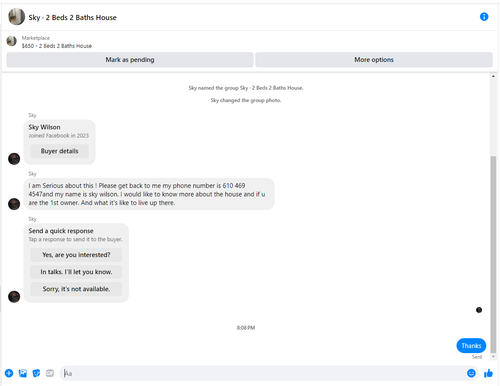Click Sky's avatar beside Buyer details card

14,159
